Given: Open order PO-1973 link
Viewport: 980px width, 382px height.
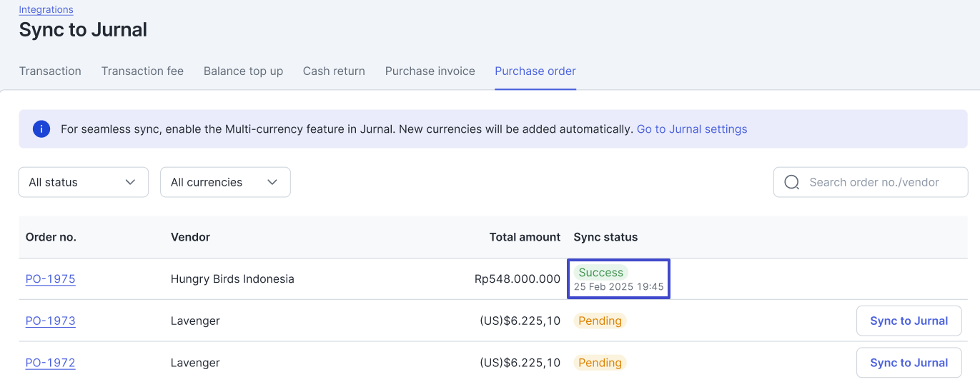Looking at the screenshot, I should (50, 321).
